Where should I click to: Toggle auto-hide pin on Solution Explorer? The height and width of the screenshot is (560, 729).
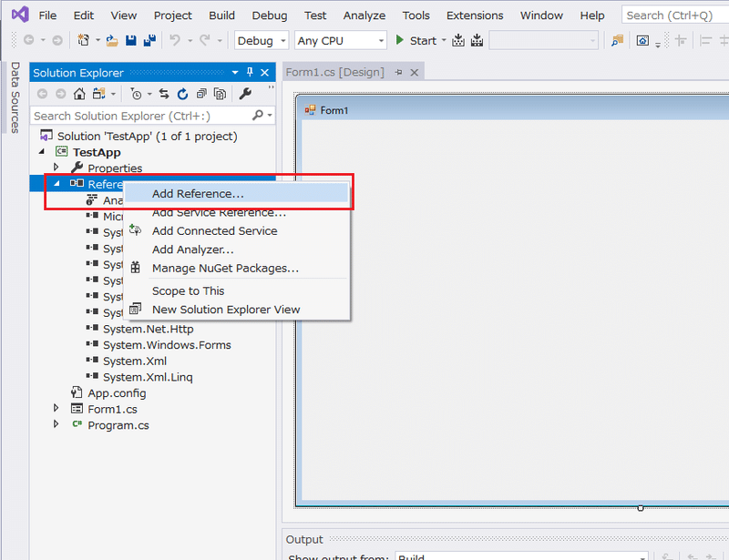tap(250, 72)
